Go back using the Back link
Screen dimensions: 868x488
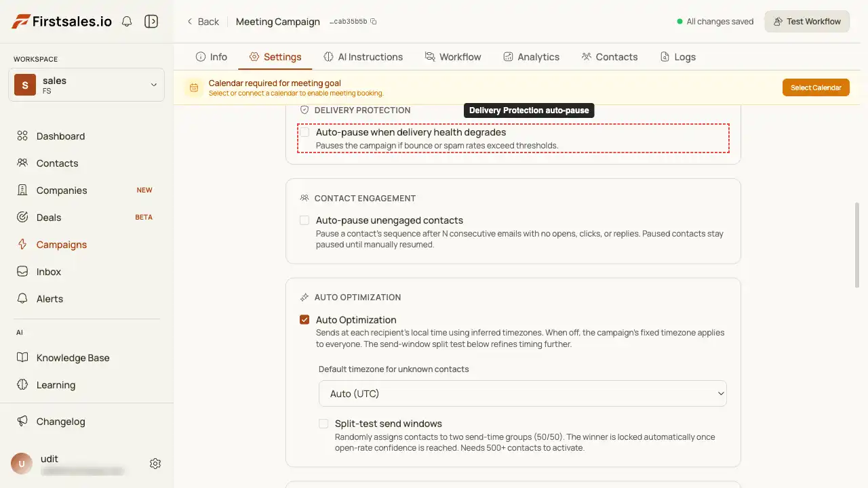pos(203,22)
